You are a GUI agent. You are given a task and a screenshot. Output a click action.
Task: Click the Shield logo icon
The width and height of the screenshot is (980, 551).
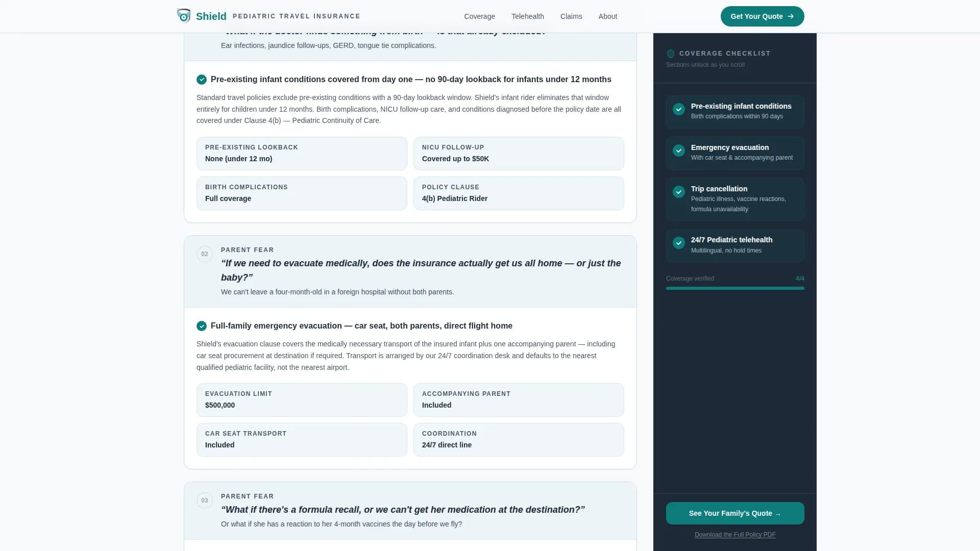[x=184, y=16]
